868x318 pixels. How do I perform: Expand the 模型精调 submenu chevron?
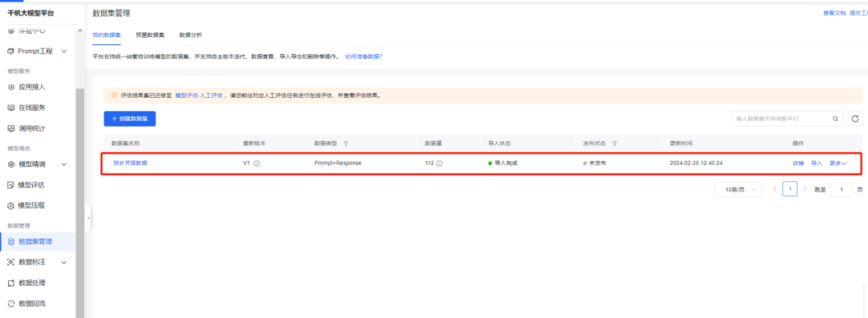63,165
